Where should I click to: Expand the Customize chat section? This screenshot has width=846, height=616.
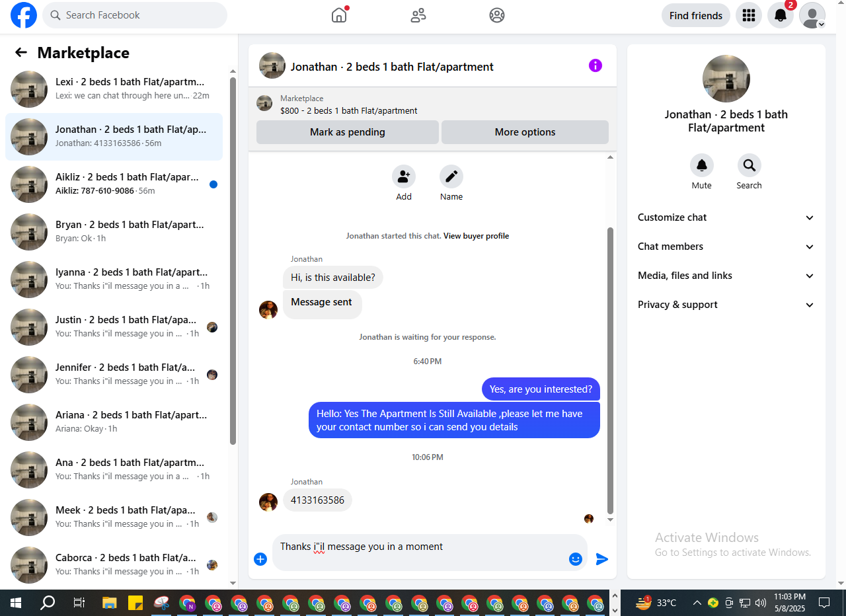click(x=726, y=217)
